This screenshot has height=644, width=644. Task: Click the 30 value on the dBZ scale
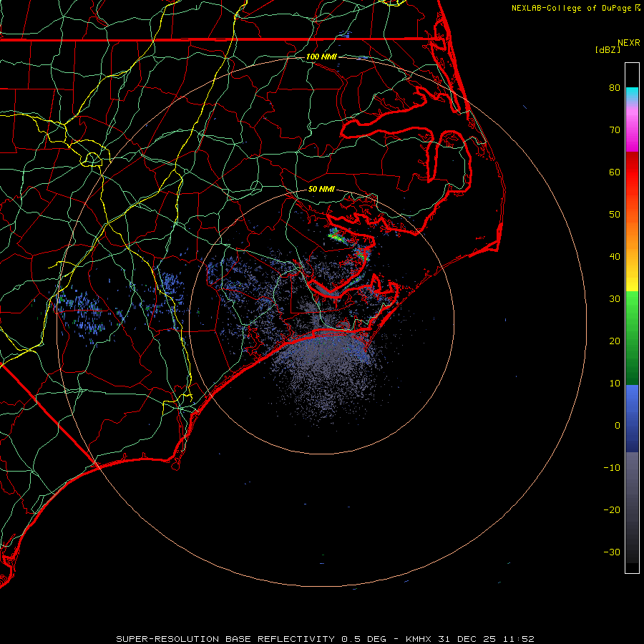615,298
